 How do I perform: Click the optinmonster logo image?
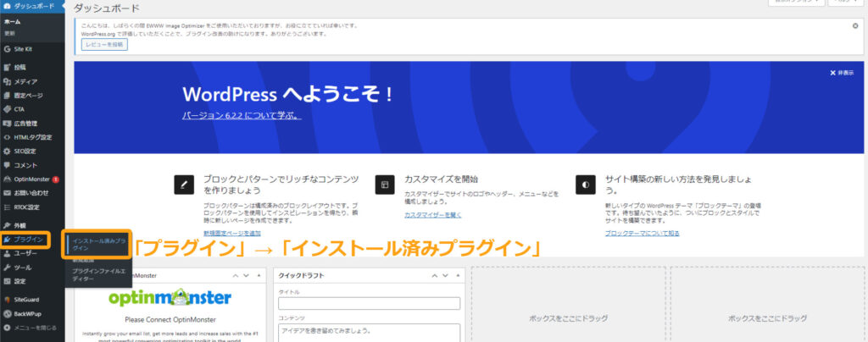[x=170, y=298]
